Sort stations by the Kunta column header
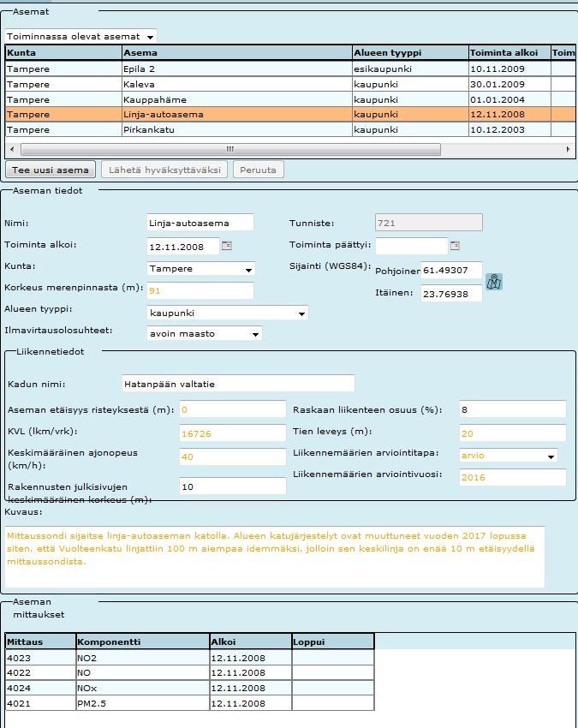 tap(63, 53)
